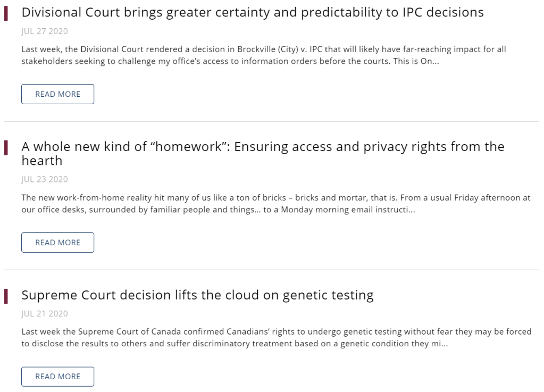
Task: Click the excerpt starting 'Last week the Supreme Court'
Action: (276, 331)
